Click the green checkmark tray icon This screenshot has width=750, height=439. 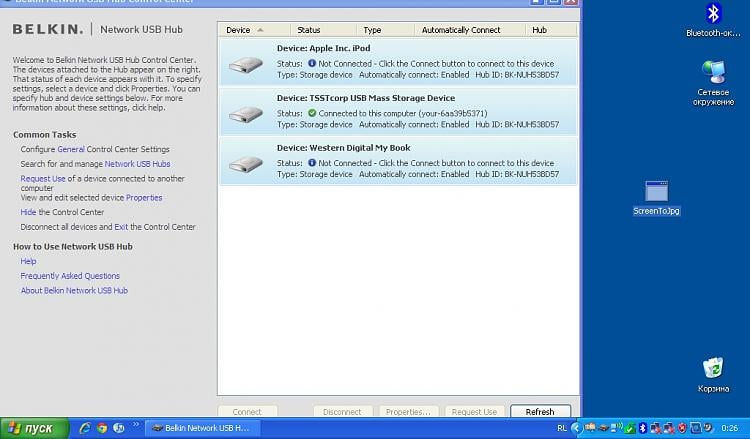point(629,429)
